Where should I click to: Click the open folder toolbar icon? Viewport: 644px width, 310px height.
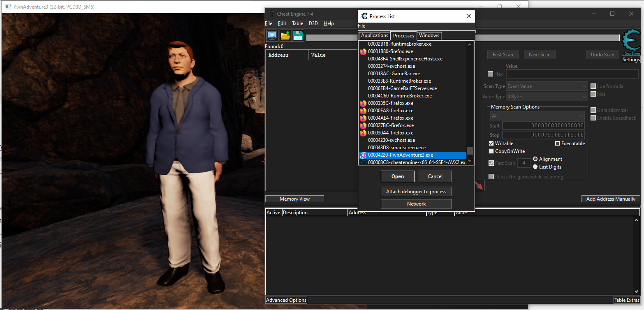tap(285, 35)
